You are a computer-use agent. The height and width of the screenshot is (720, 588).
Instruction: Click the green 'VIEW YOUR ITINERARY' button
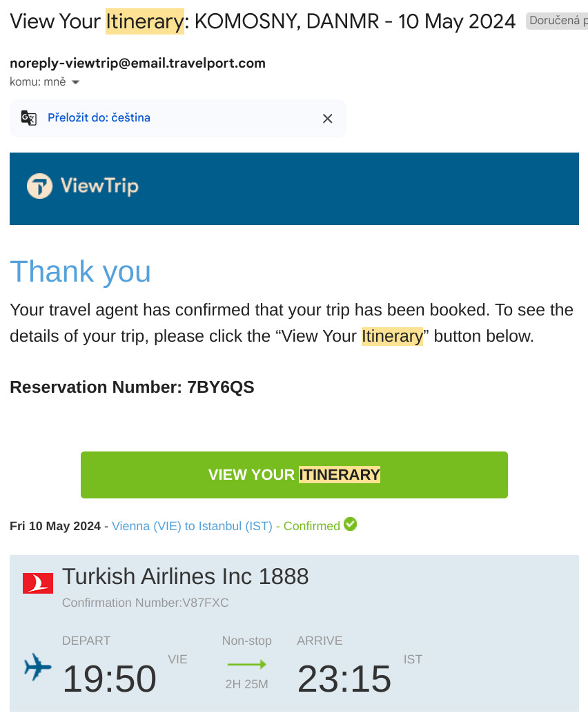294,475
